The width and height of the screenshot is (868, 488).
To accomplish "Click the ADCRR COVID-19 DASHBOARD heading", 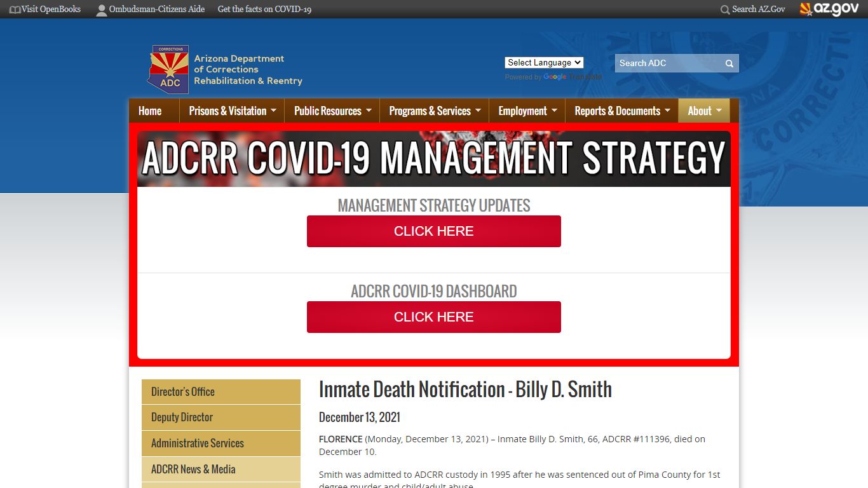I will point(434,292).
